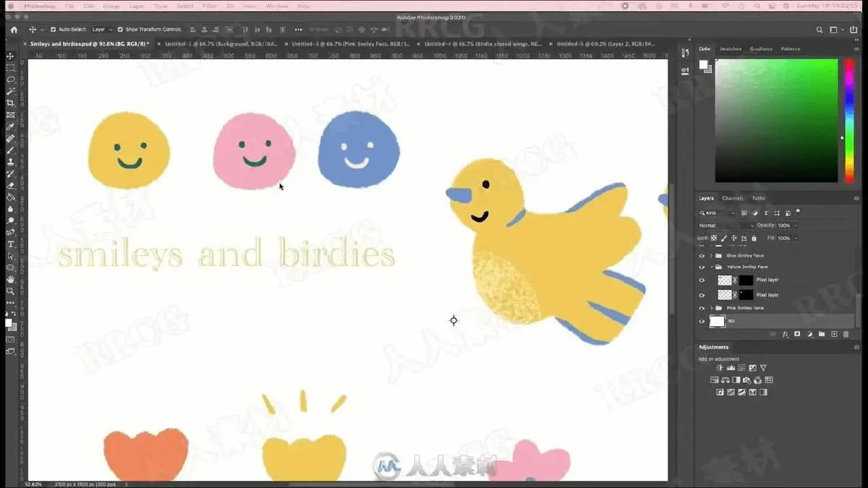868x488 pixels.
Task: Add a Levels adjustment
Action: (x=731, y=368)
